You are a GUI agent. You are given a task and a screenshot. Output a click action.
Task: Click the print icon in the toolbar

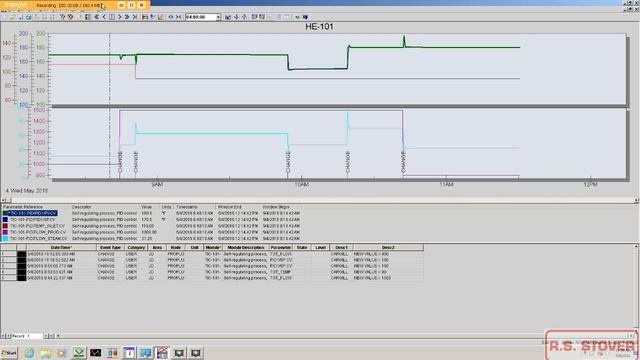coord(28,17)
